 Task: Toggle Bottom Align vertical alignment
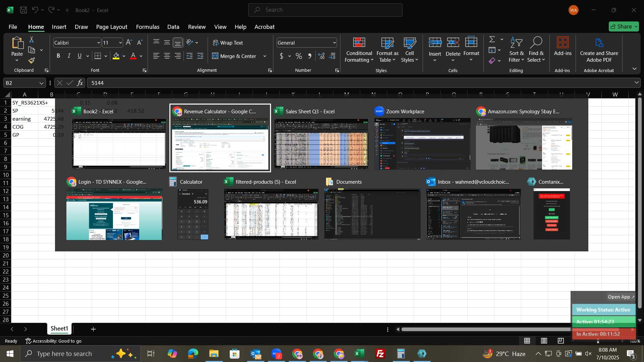click(x=178, y=43)
